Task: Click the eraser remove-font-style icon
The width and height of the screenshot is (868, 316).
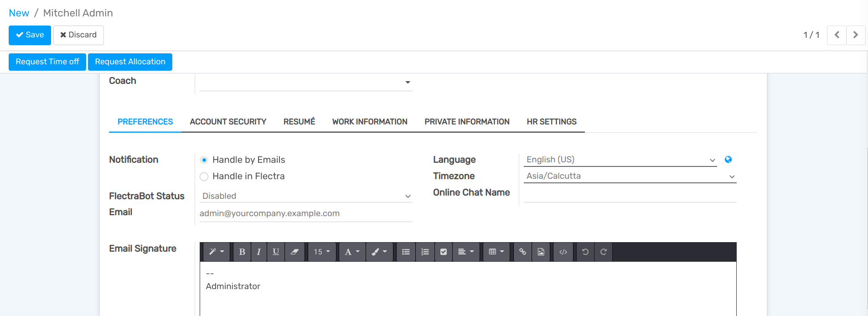Action: [294, 252]
